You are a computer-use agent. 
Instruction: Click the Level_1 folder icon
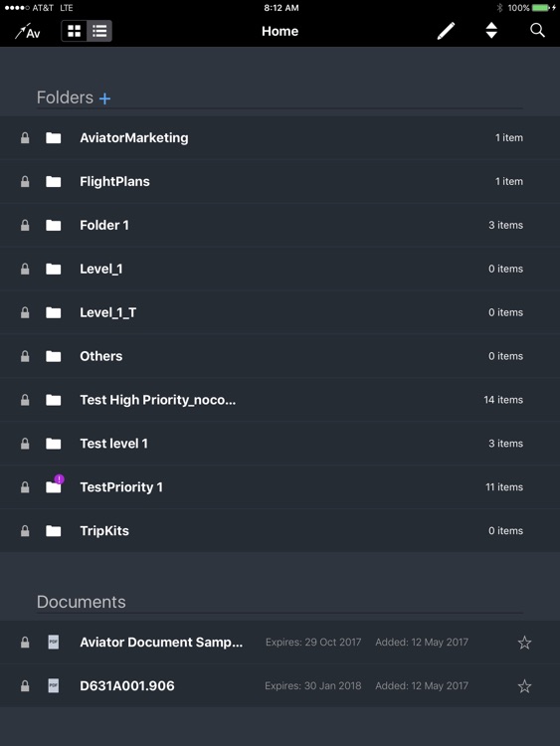54,269
